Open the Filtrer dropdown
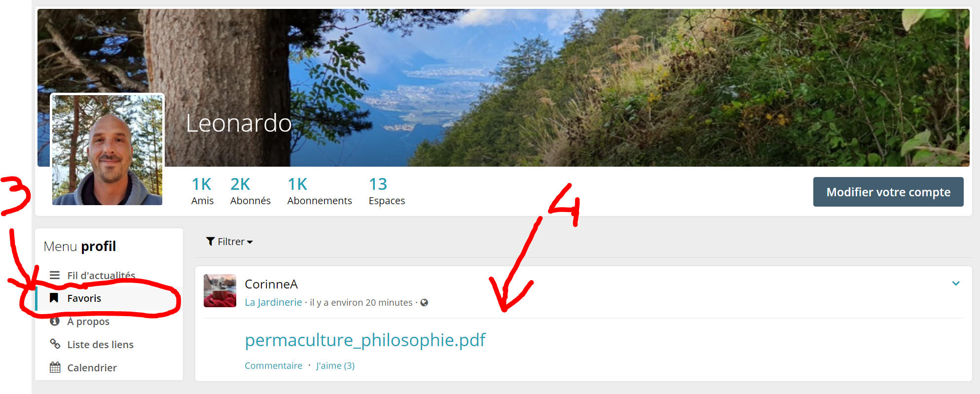Image resolution: width=980 pixels, height=394 pixels. (230, 242)
